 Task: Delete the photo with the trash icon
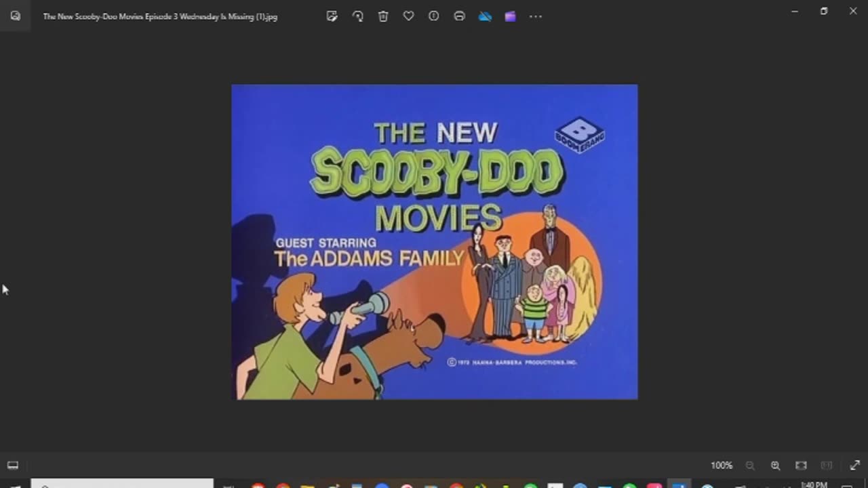point(383,16)
